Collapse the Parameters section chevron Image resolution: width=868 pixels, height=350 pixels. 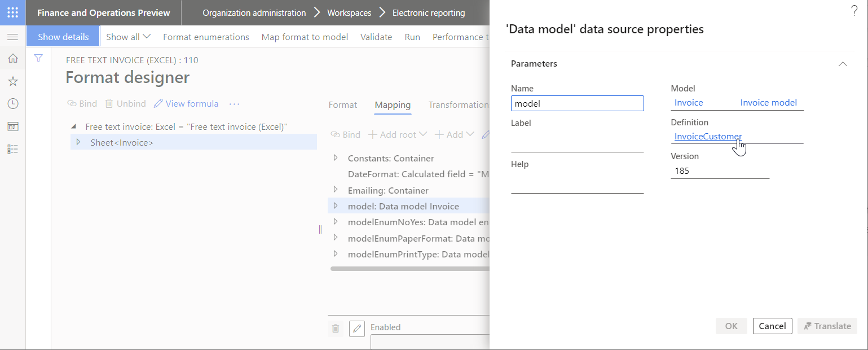842,64
